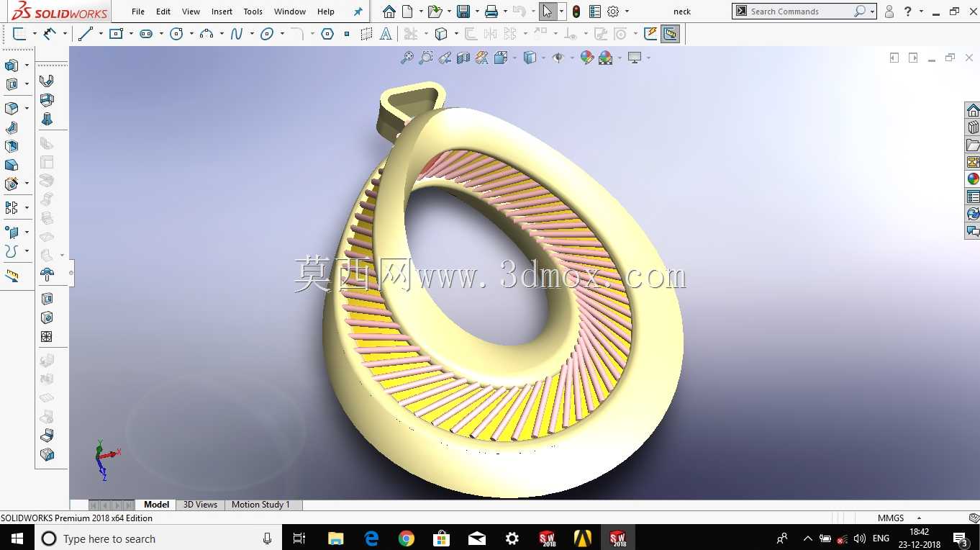Select the Polygon sketch tool
The width and height of the screenshot is (980, 550).
tap(327, 34)
